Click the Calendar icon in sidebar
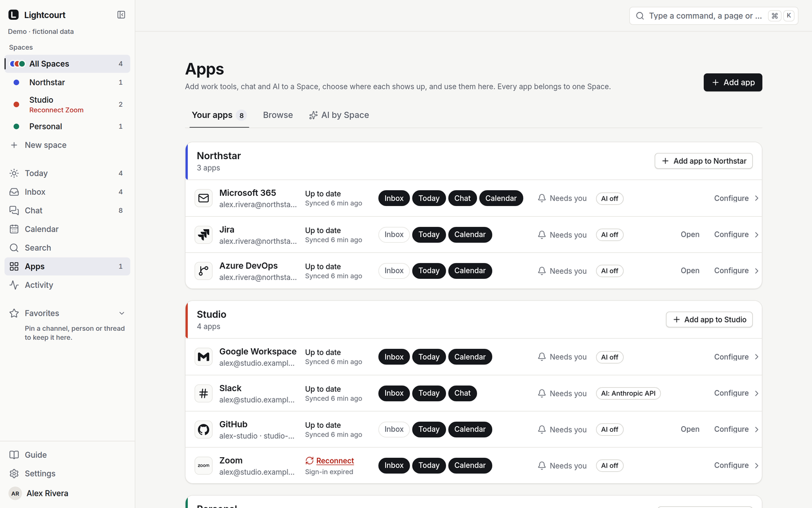The image size is (812, 508). click(x=14, y=229)
